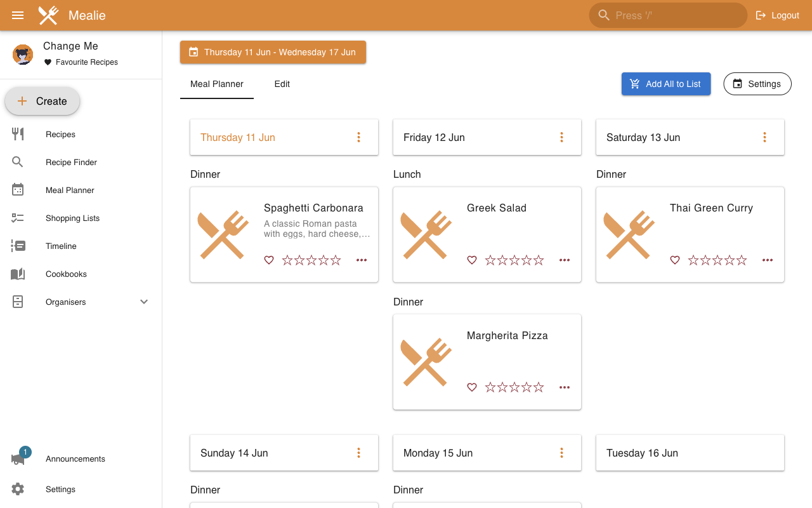Favourite the Spaghetti Carbonara recipe
The height and width of the screenshot is (508, 812).
coord(269,260)
